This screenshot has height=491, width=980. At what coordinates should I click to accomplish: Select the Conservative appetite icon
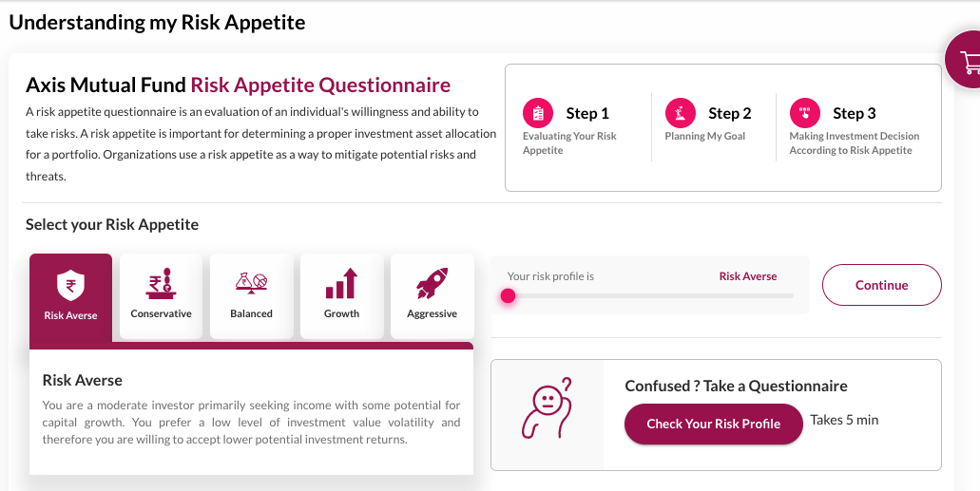[x=161, y=282]
